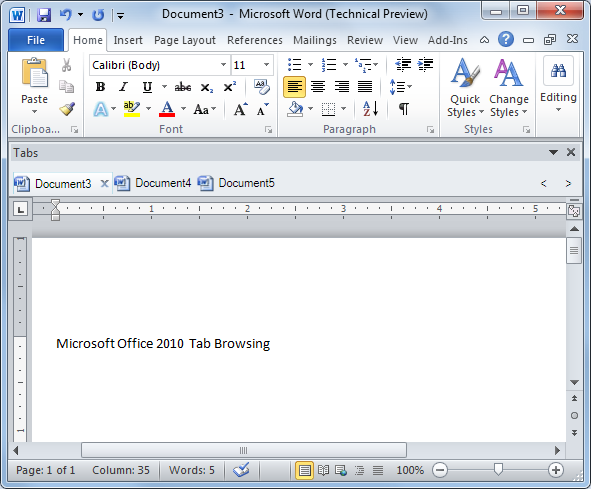This screenshot has height=489, width=591.
Task: Open the File menu button
Action: pos(36,40)
